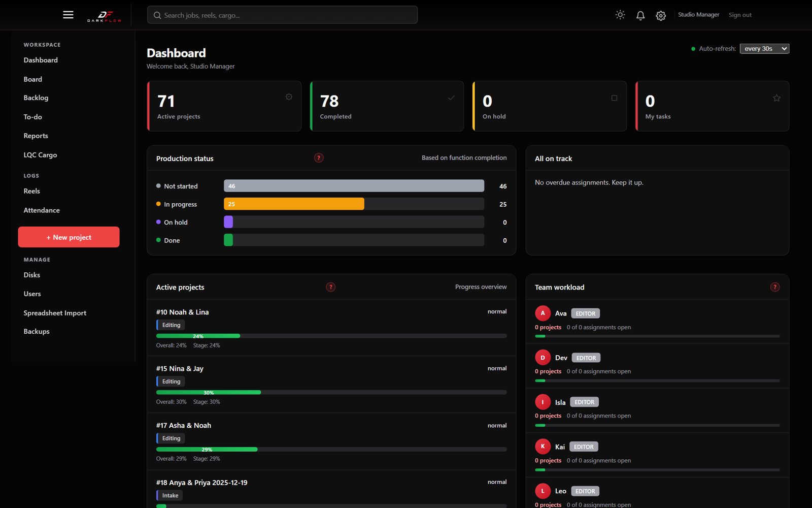Click Sign out link
The image size is (812, 508).
(x=740, y=15)
